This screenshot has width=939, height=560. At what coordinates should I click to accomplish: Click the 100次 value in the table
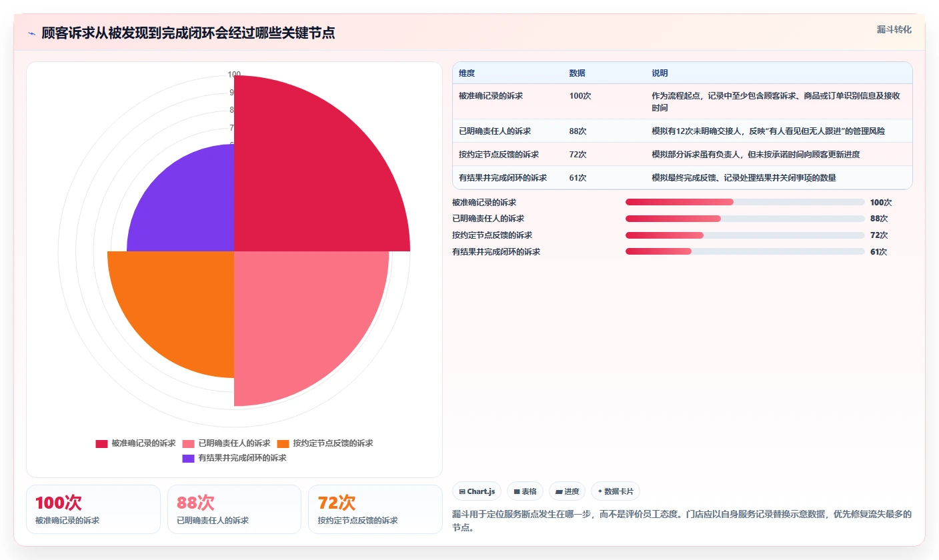click(580, 96)
